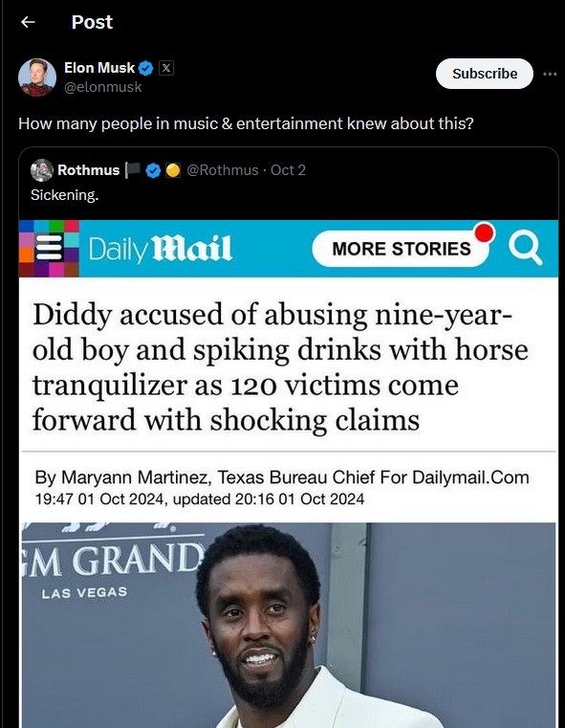Click the Oct 2 timestamp on quoted post
This screenshot has height=728, width=565.
pyautogui.click(x=288, y=170)
